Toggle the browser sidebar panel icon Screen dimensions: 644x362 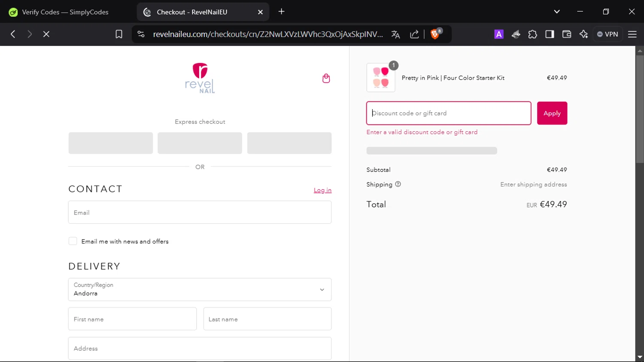pyautogui.click(x=550, y=34)
